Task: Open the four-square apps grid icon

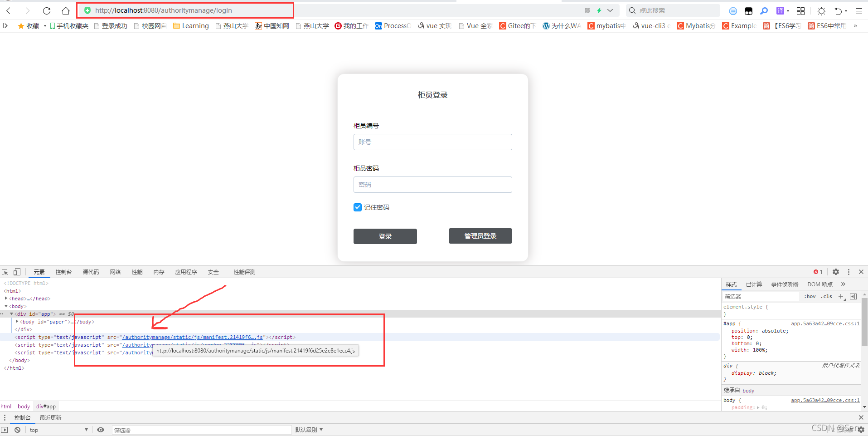Action: point(801,11)
